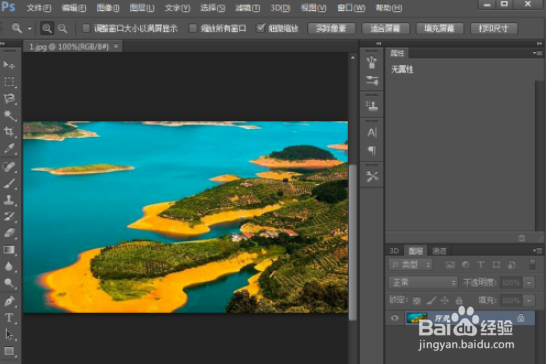Click the 实际像素 button
This screenshot has width=546, height=364.
click(x=331, y=28)
